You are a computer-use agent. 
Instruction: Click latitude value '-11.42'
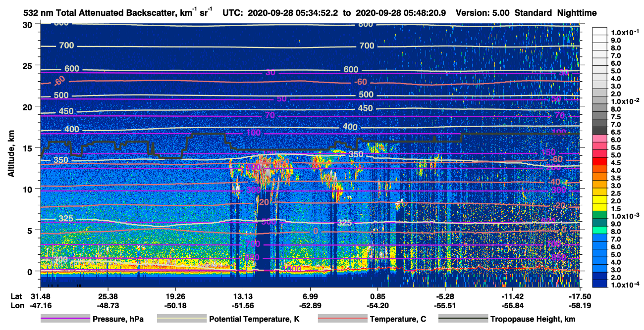(x=513, y=296)
